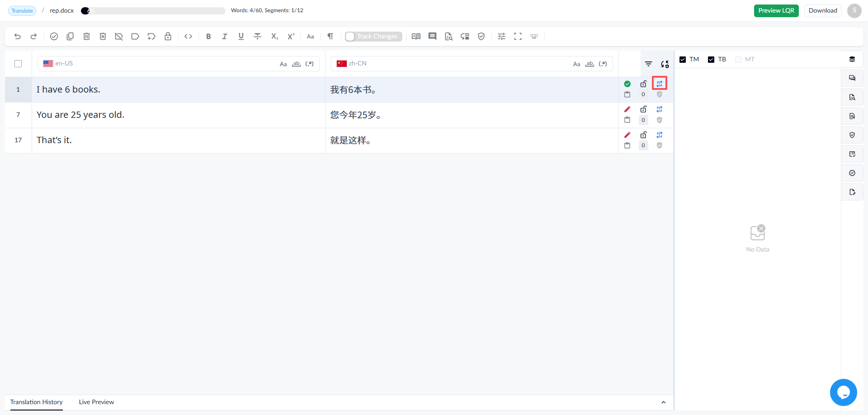Click the redo arrow in the toolbar
Viewport: 868px width, 415px height.
tap(33, 37)
